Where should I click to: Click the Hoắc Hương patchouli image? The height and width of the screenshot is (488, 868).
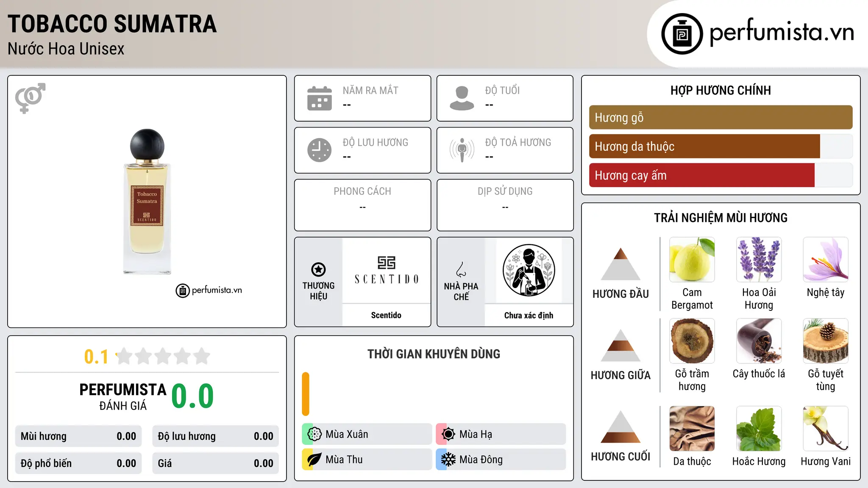point(759,429)
